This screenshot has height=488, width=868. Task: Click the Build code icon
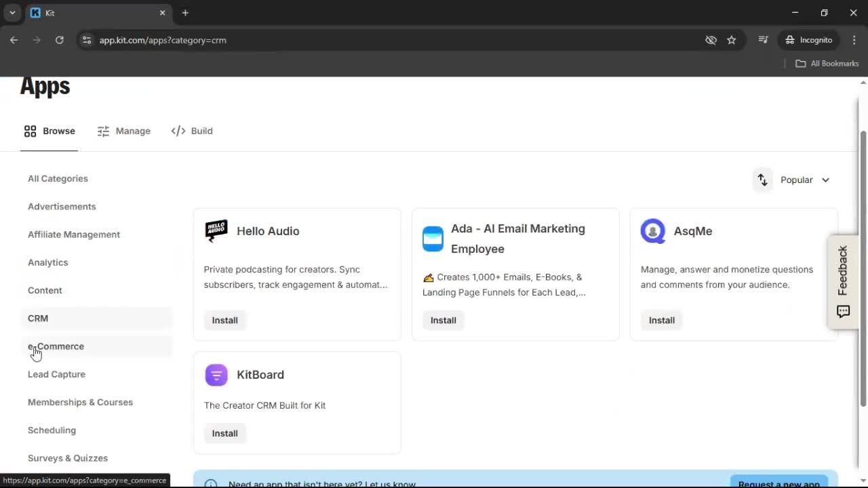click(177, 131)
